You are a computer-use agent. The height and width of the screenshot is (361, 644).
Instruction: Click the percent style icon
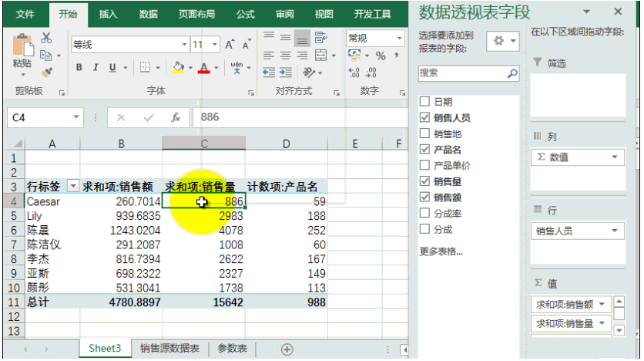click(x=381, y=56)
